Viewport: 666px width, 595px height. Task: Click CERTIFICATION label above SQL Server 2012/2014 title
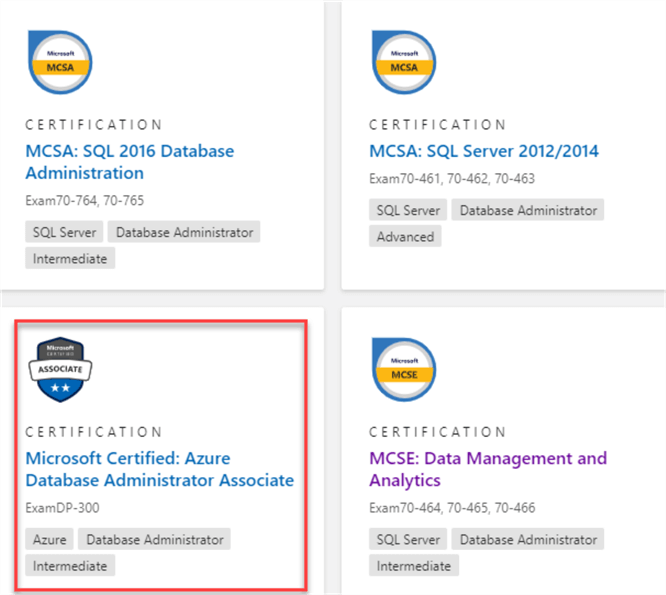(x=437, y=125)
